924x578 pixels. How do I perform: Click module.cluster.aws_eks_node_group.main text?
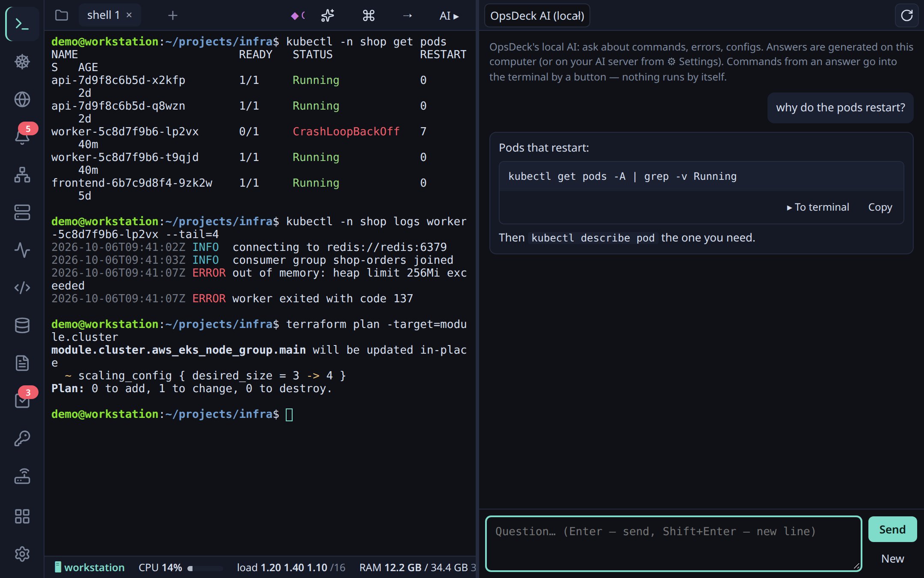point(178,350)
